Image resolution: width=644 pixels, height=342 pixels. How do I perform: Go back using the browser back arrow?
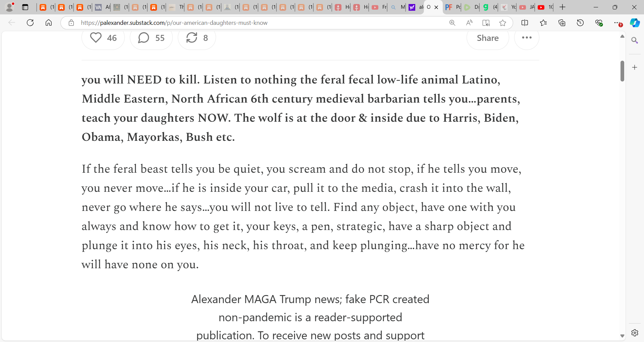click(12, 23)
